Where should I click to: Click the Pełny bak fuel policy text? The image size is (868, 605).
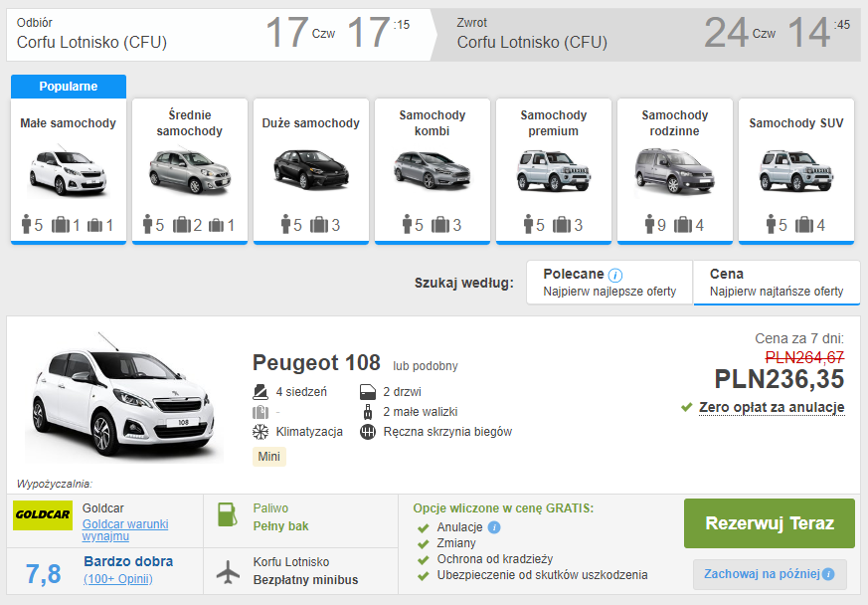click(x=280, y=526)
